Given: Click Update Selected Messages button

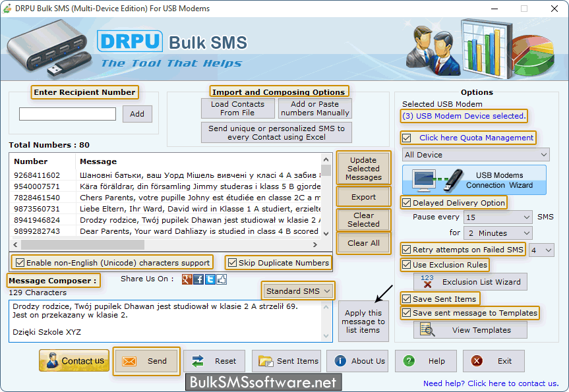Looking at the screenshot, I should point(363,169).
